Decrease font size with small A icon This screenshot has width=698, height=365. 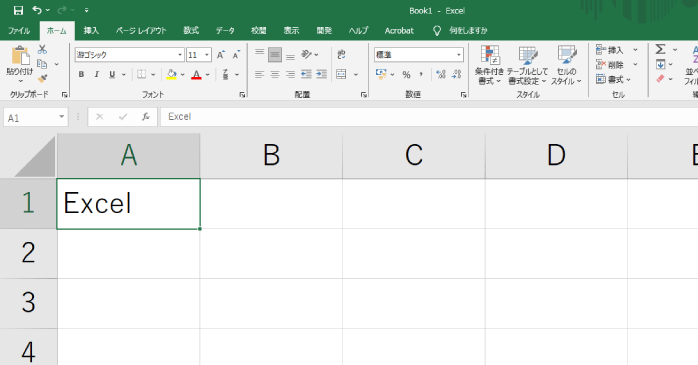(x=236, y=55)
